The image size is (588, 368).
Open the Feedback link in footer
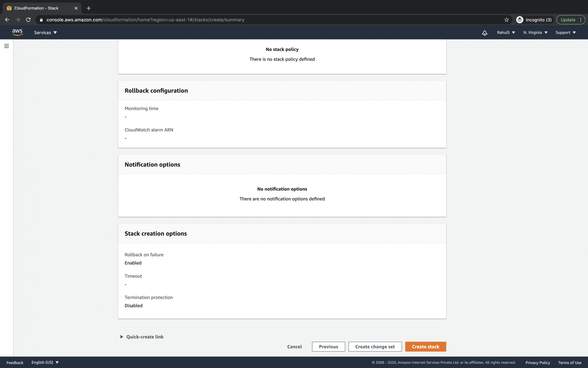click(15, 362)
